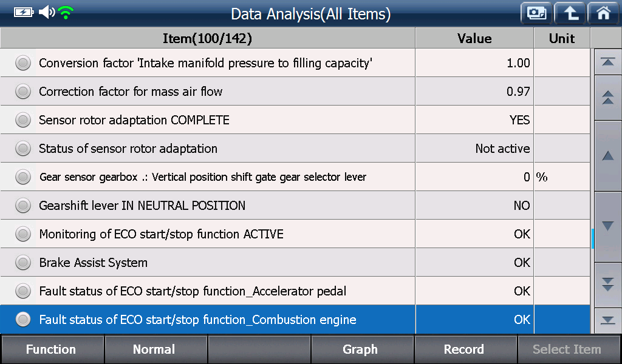Click the blue scrollbar position indicator

point(592,238)
